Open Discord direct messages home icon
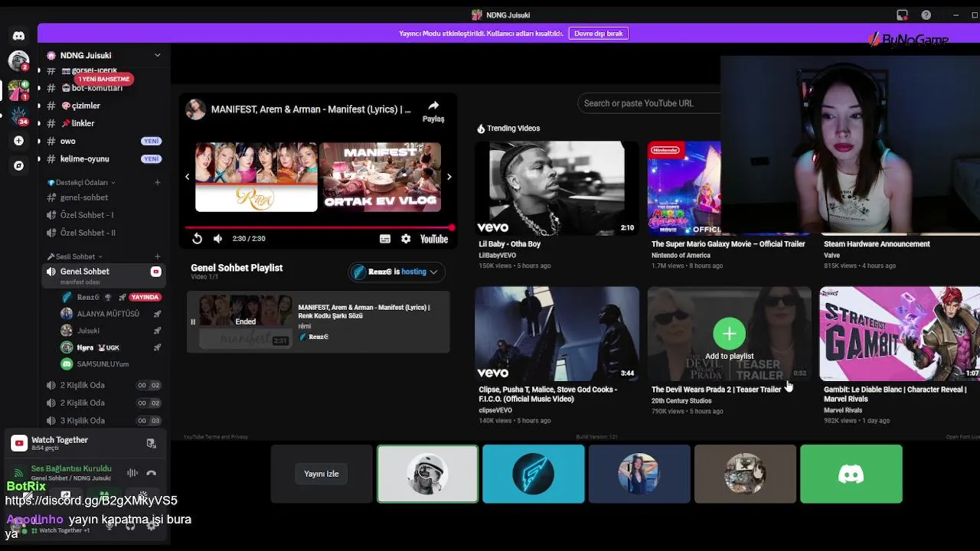The image size is (980, 551). [x=18, y=36]
